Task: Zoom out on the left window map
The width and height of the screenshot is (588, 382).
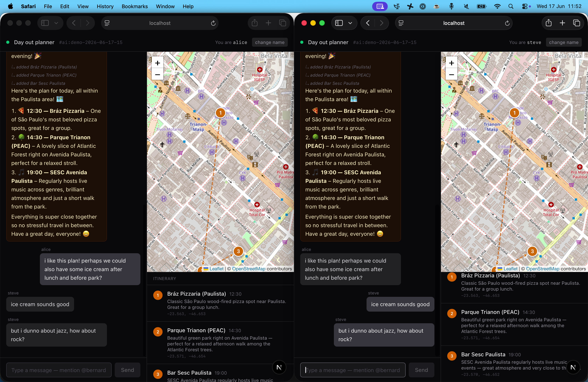Action: 157,74
